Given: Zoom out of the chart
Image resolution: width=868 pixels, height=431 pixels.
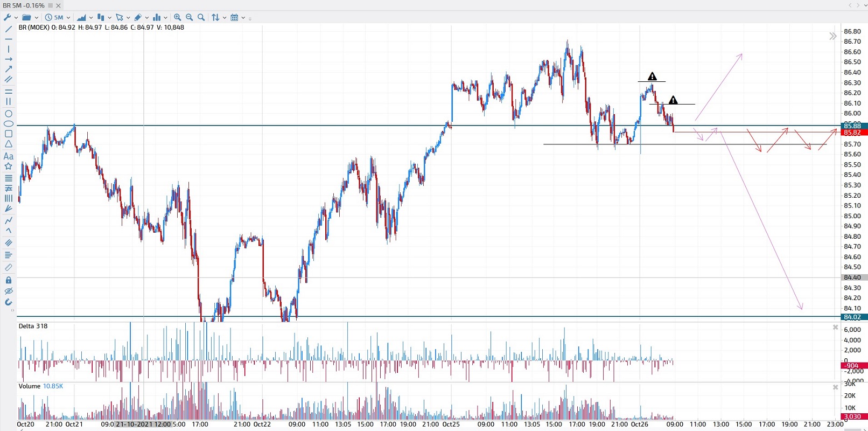Looking at the screenshot, I should tap(189, 17).
